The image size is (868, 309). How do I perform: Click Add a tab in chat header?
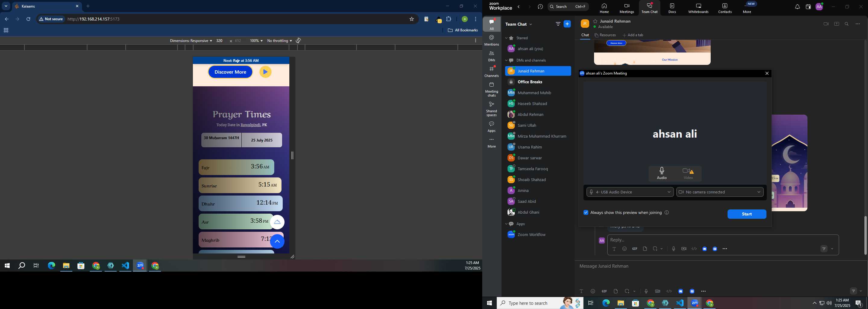click(x=633, y=35)
